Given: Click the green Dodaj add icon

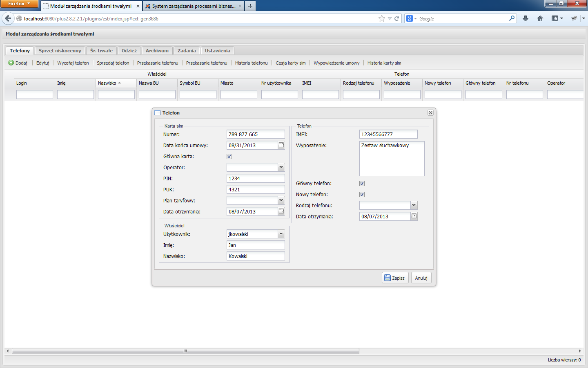Looking at the screenshot, I should point(11,63).
